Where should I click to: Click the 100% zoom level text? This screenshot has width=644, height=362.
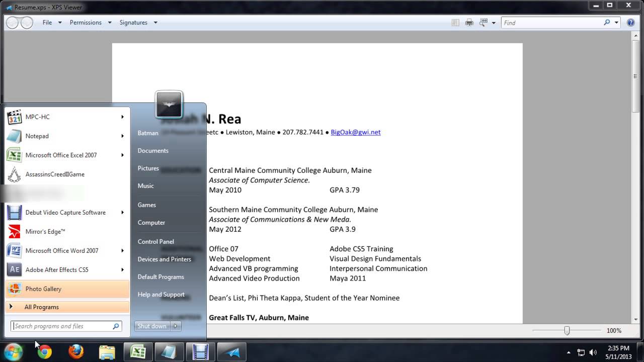point(614,330)
